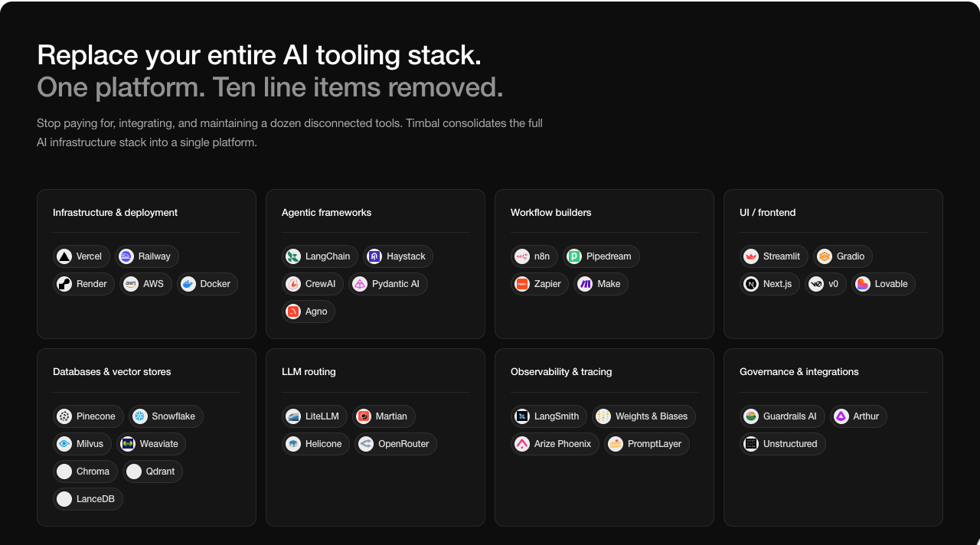
Task: Select the "Docker" label text
Action: (x=215, y=284)
